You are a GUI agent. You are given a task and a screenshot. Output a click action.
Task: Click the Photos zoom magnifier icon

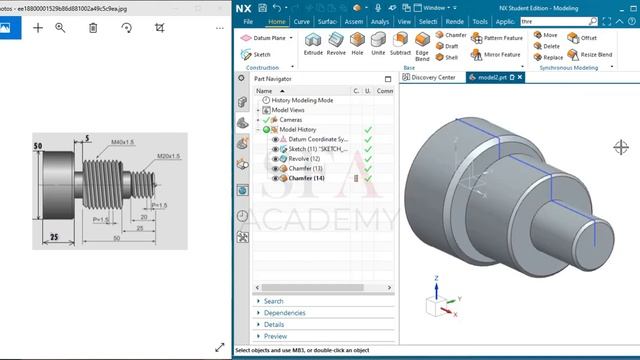pos(60,28)
